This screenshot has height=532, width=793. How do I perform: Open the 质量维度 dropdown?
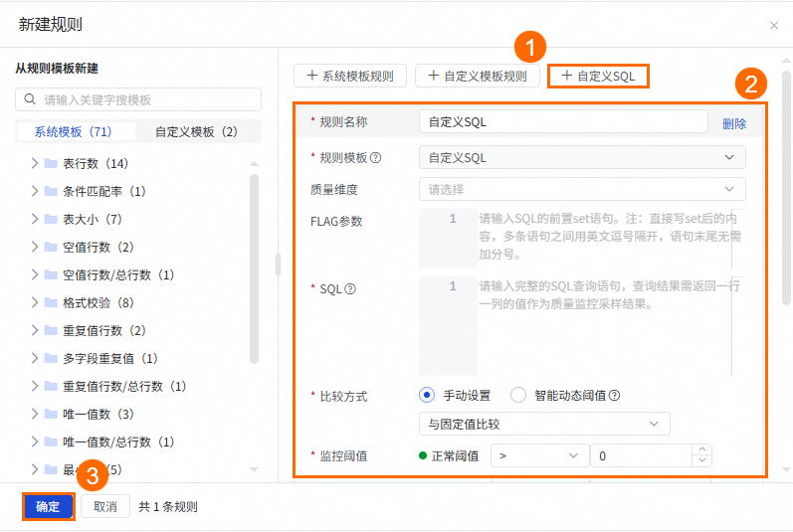(582, 189)
